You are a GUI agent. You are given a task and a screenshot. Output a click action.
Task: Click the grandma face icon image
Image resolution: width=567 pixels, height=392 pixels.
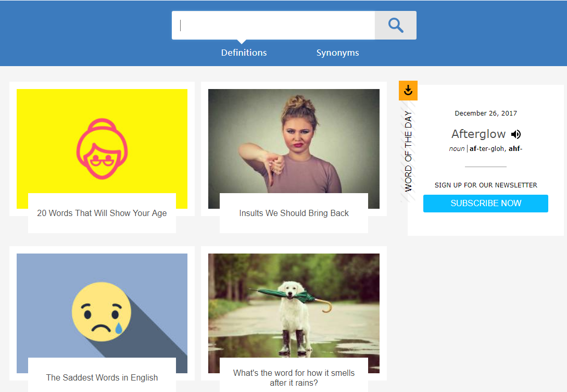tap(102, 149)
